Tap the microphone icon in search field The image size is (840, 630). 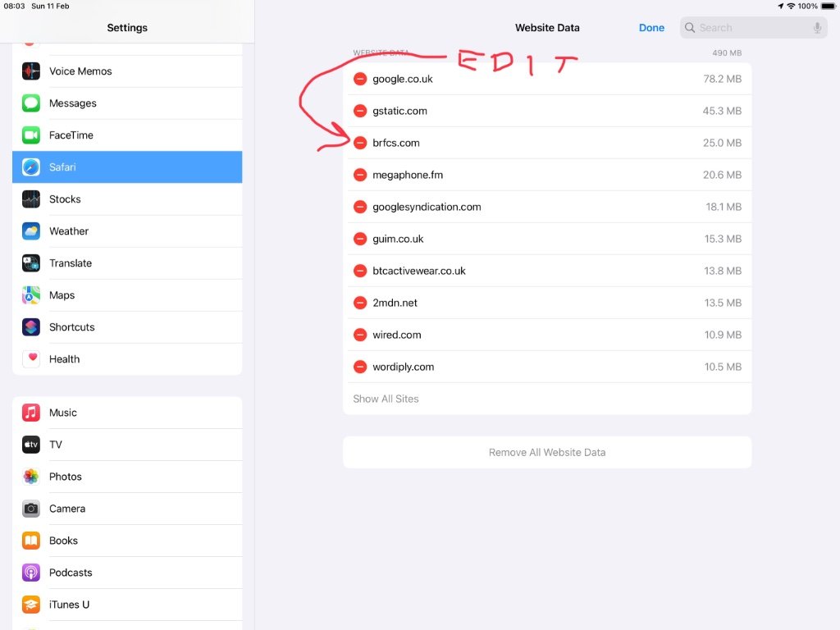point(817,28)
